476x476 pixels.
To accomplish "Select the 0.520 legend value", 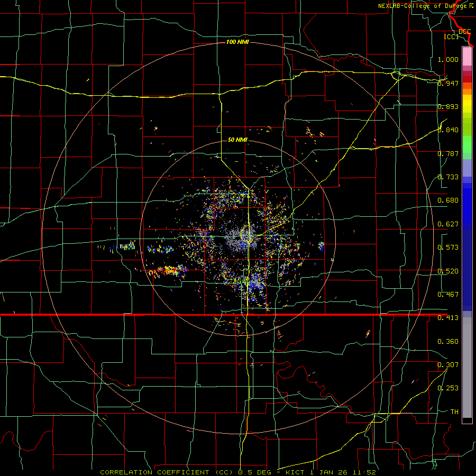I will pyautogui.click(x=448, y=271).
